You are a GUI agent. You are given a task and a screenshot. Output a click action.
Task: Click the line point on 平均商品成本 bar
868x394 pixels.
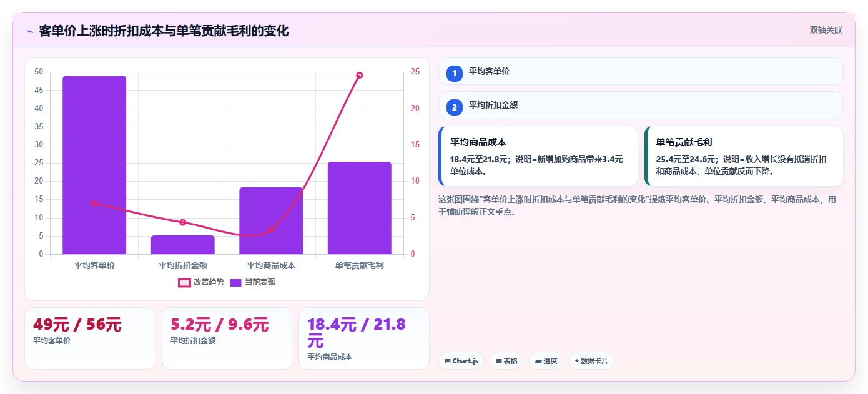[x=271, y=229]
